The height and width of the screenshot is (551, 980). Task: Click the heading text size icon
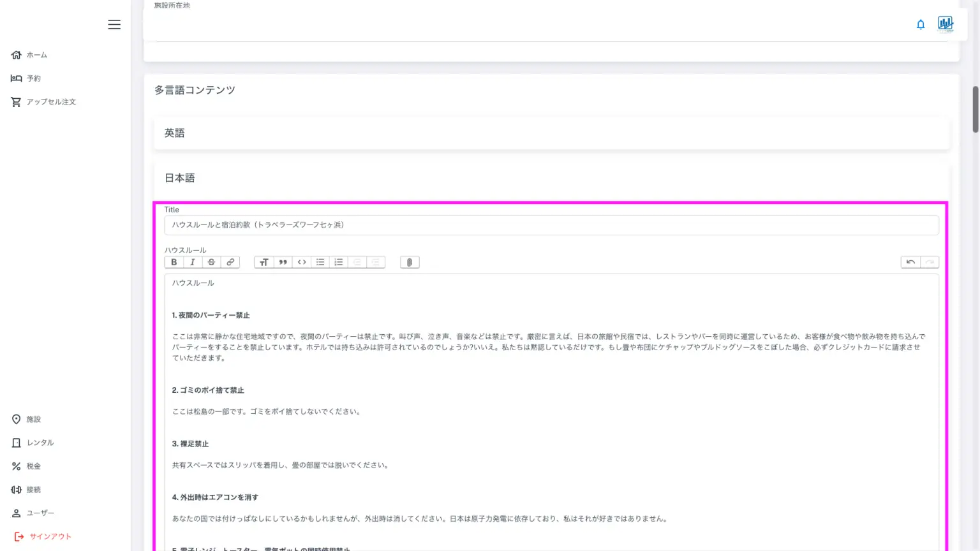pyautogui.click(x=264, y=262)
